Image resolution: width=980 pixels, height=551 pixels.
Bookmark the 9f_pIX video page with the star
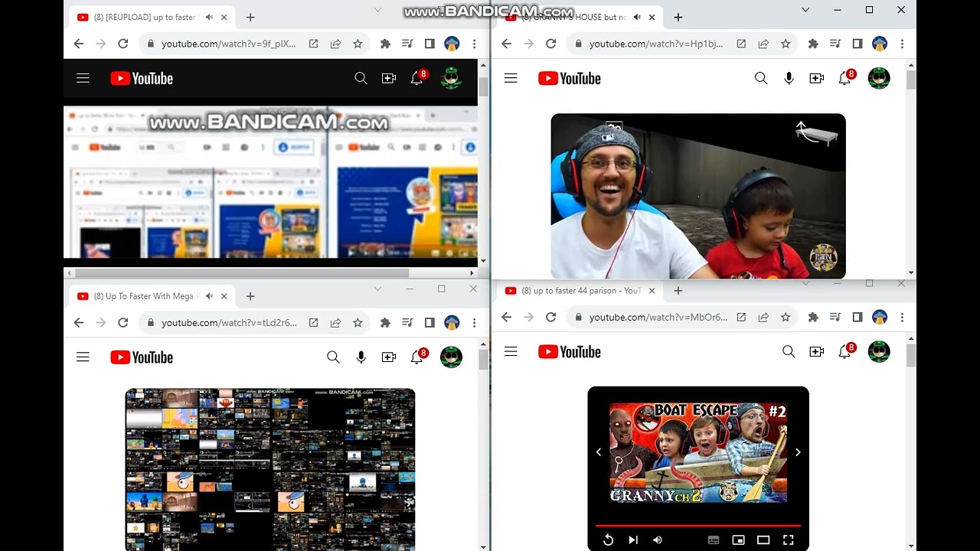point(358,44)
